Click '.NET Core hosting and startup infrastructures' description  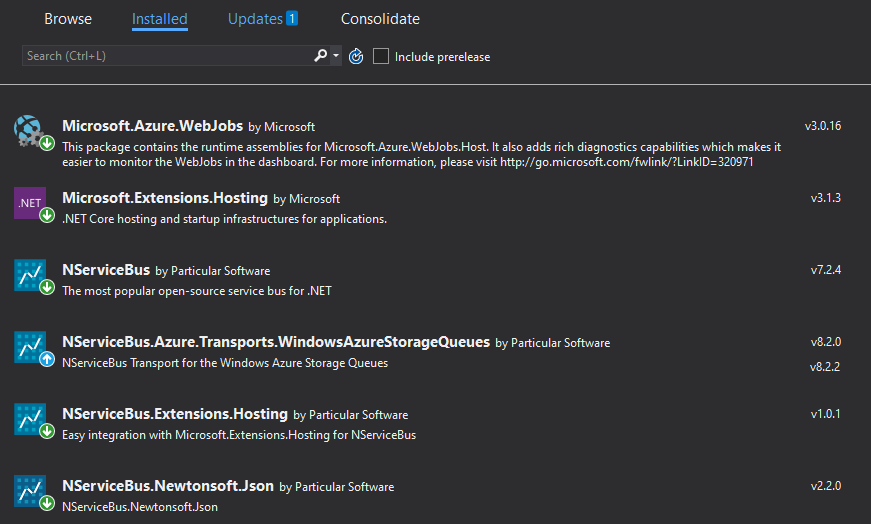(224, 219)
